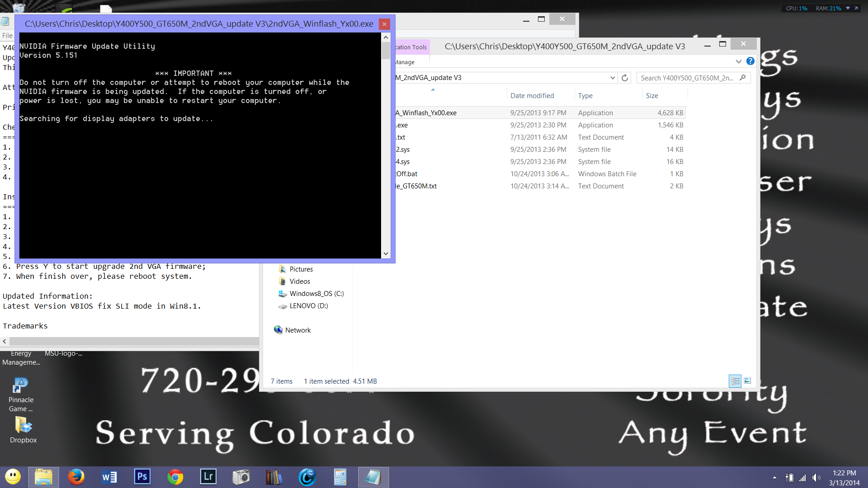Open Windows8_OS (C:) drive

click(311, 294)
